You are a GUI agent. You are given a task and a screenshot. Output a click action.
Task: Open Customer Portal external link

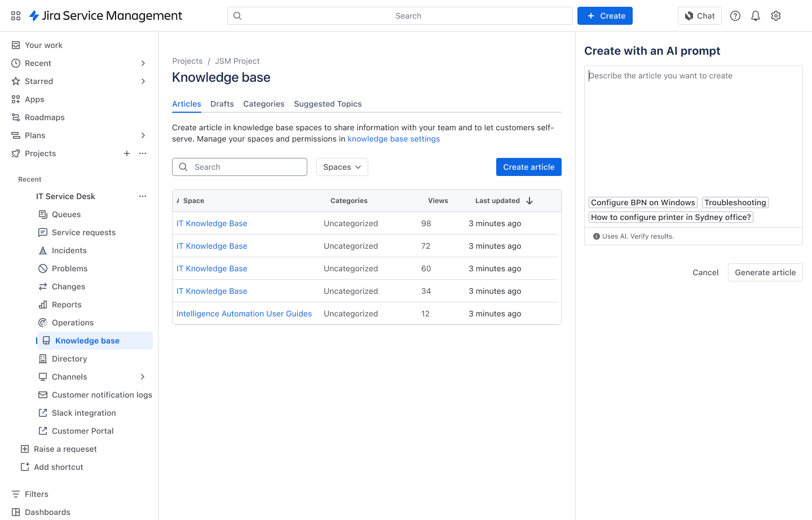tap(82, 431)
